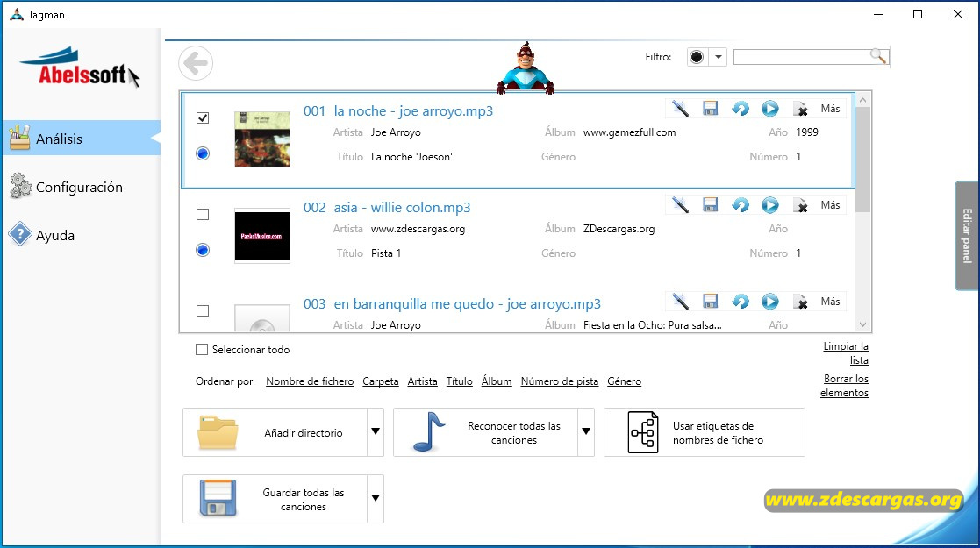This screenshot has height=548, width=980.
Task: Undo changes for en barranquilla track
Action: click(x=740, y=302)
